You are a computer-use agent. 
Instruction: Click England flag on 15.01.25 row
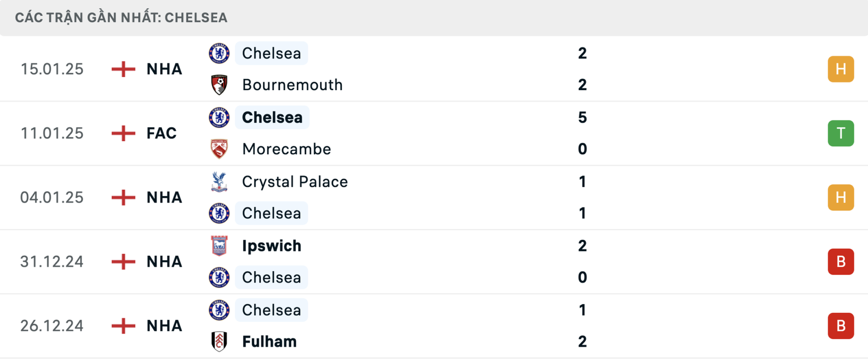coord(123,69)
